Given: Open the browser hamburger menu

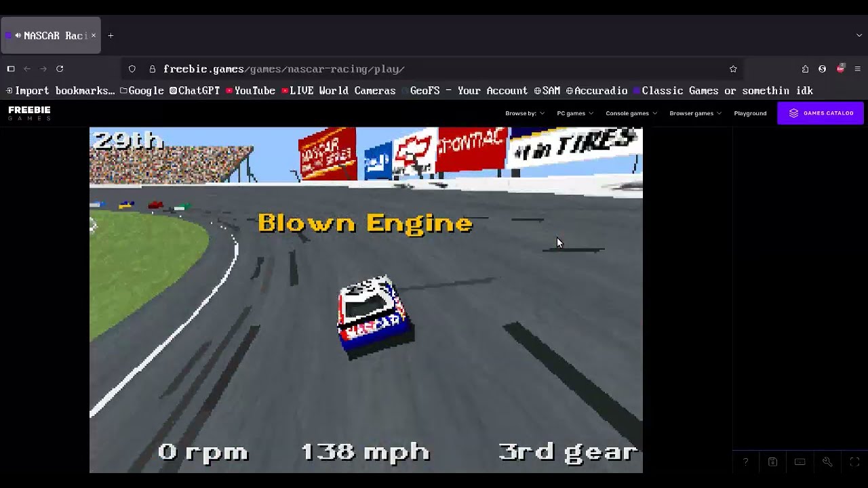Looking at the screenshot, I should [x=857, y=69].
